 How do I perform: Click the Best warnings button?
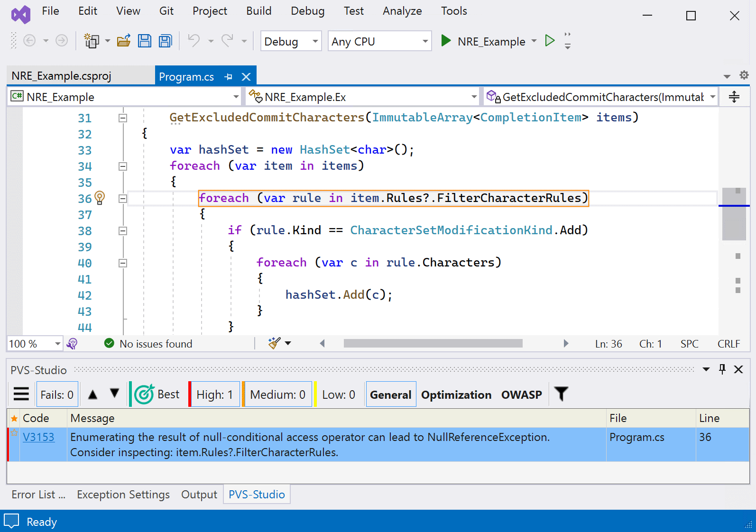click(157, 394)
